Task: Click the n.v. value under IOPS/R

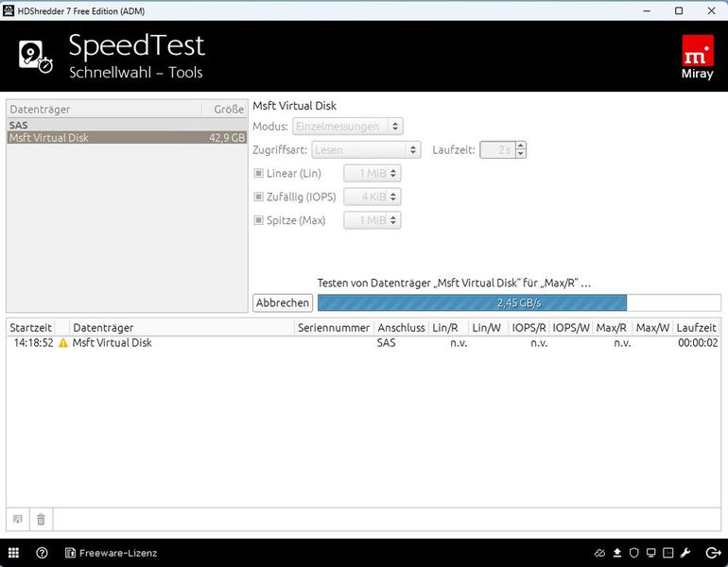Action: (539, 343)
